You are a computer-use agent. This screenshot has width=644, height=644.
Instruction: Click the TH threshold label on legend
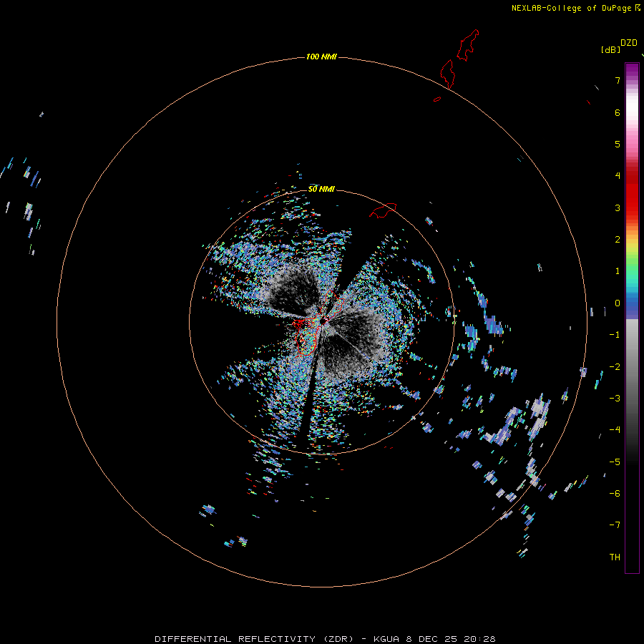[x=615, y=557]
